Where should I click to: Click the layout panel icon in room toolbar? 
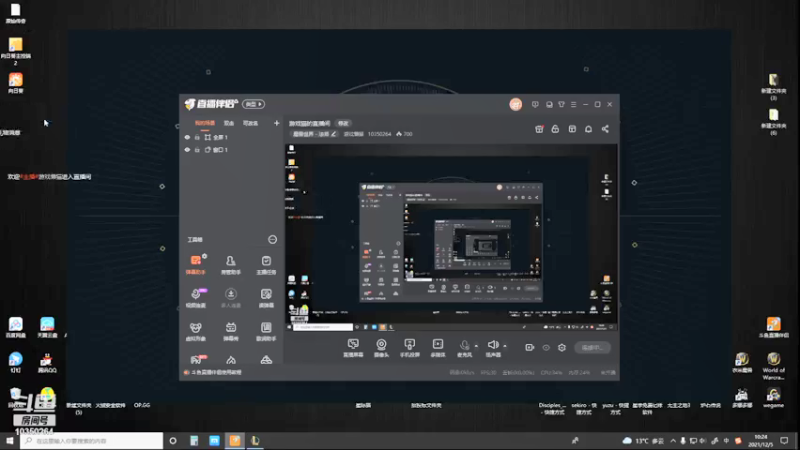[572, 129]
